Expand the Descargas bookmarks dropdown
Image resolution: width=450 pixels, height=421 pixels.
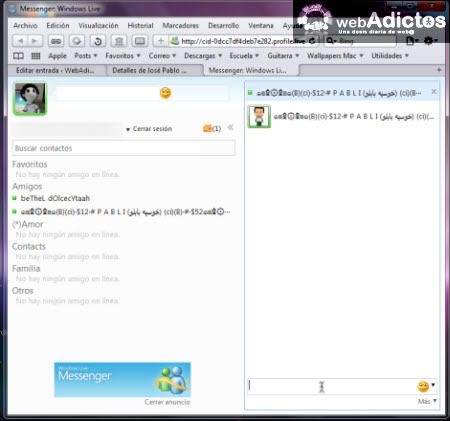(203, 56)
